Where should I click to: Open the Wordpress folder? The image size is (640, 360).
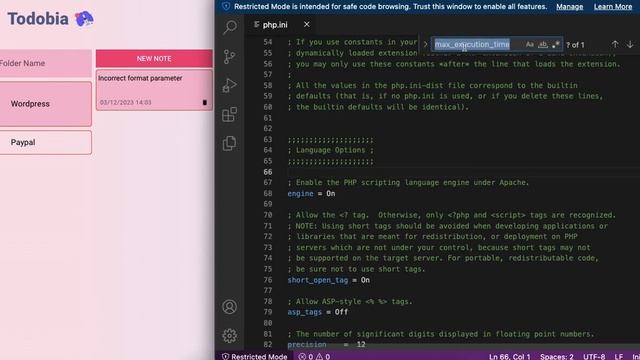pyautogui.click(x=45, y=104)
